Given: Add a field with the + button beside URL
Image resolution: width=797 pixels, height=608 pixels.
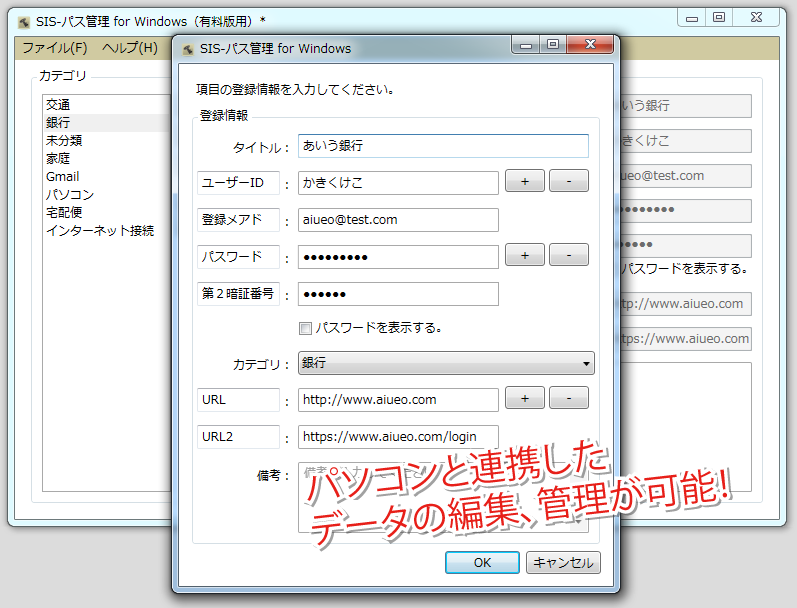Looking at the screenshot, I should 525,398.
